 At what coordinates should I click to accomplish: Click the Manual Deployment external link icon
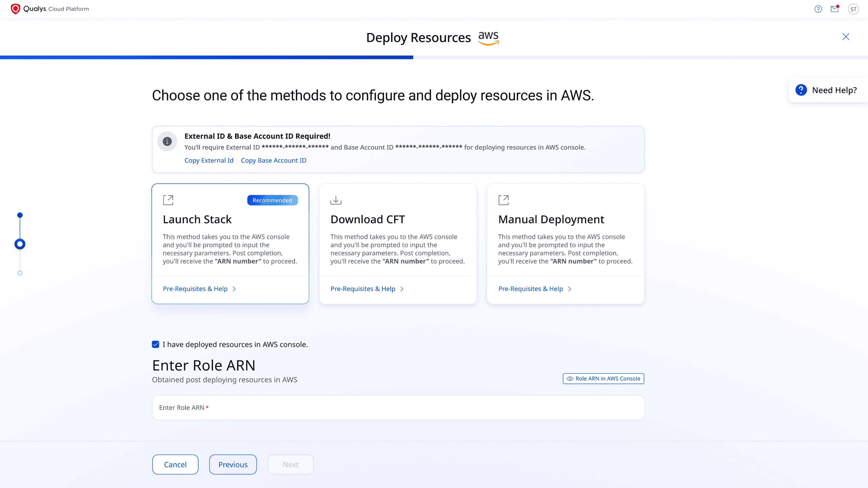click(x=504, y=200)
